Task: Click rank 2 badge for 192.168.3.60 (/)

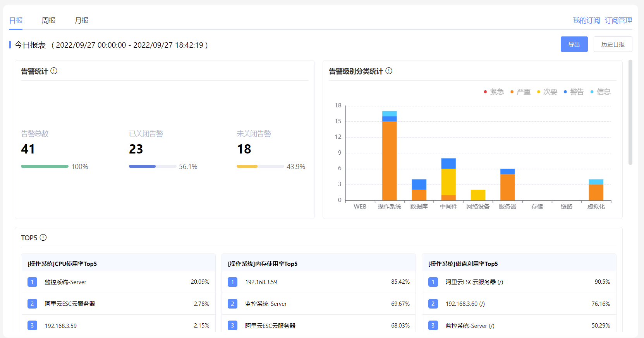Action: pos(433,304)
